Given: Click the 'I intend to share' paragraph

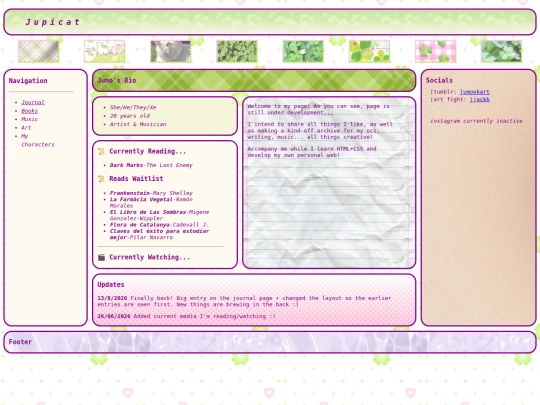Looking at the screenshot, I should pos(320,131).
